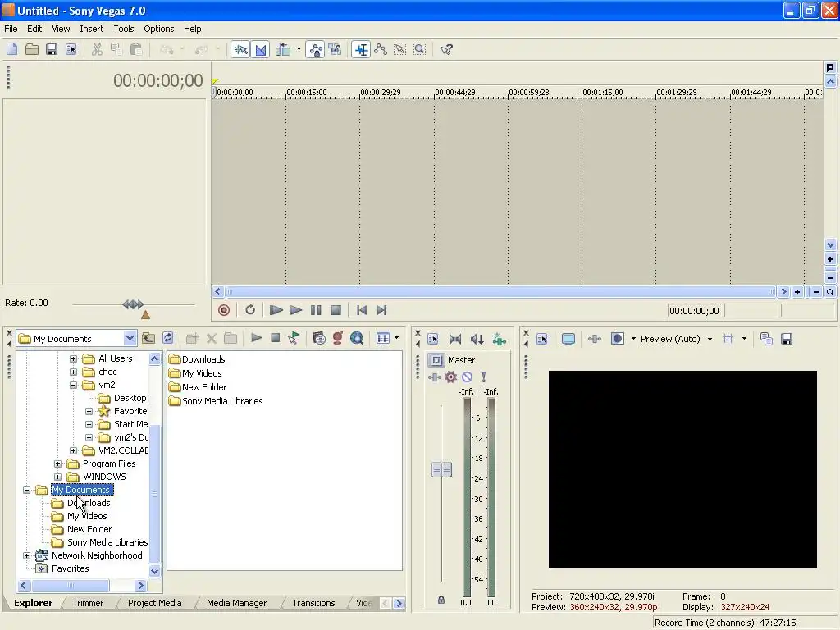This screenshot has width=840, height=630.
Task: Click the Pause transport button
Action: pyautogui.click(x=316, y=310)
